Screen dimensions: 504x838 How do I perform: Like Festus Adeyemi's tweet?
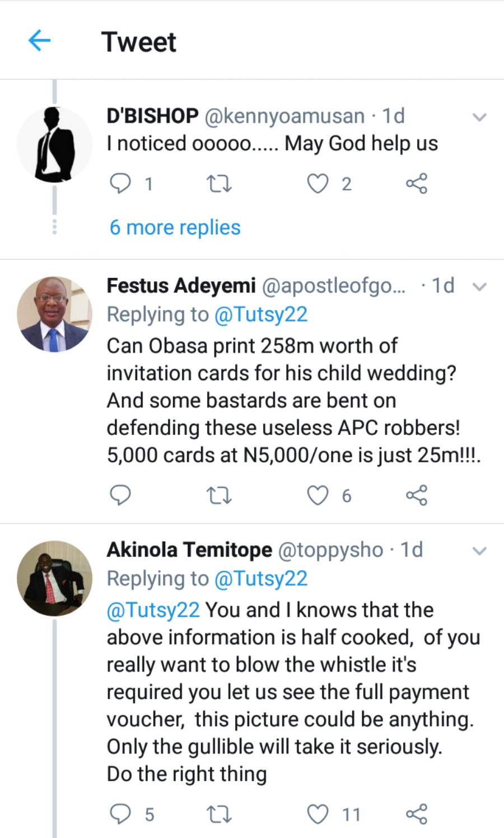point(318,495)
